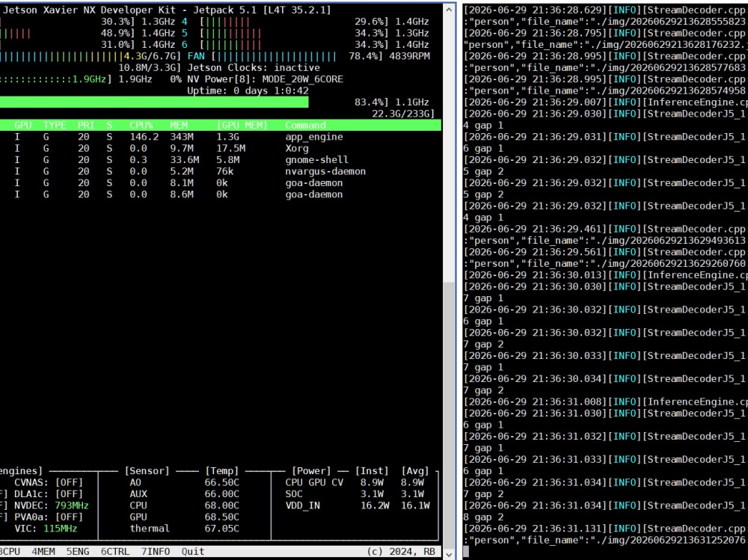Click the [GPU MEM] column header
This screenshot has height=560, width=748.
(x=242, y=126)
